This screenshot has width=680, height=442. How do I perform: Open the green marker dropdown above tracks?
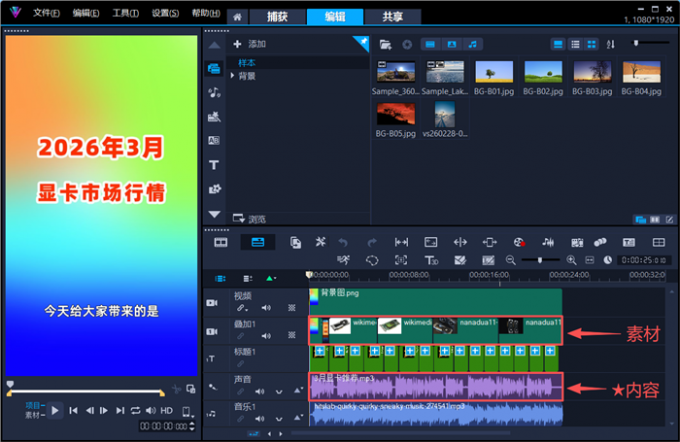(271, 278)
